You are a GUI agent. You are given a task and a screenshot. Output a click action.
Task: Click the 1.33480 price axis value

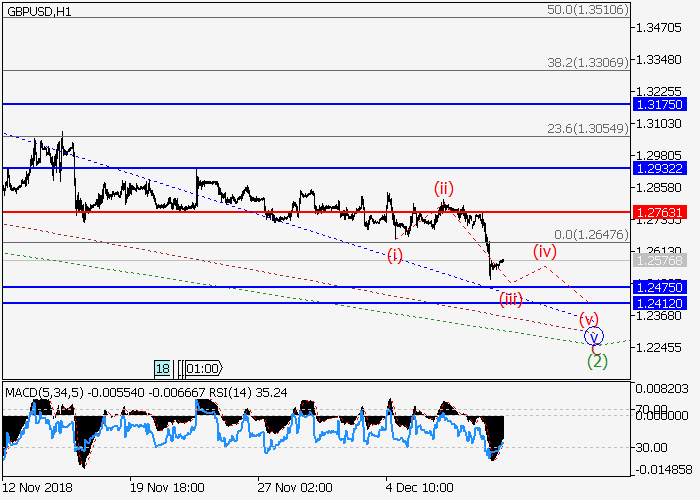(x=658, y=59)
